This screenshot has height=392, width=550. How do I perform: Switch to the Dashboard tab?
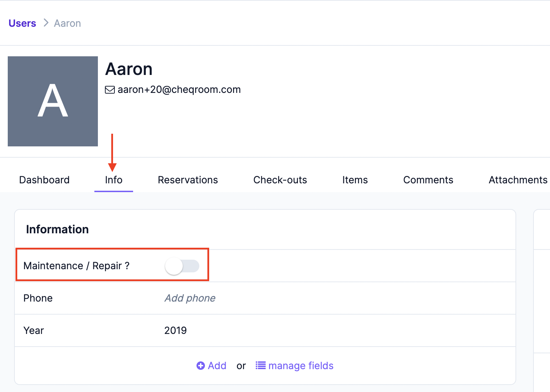pyautogui.click(x=44, y=180)
